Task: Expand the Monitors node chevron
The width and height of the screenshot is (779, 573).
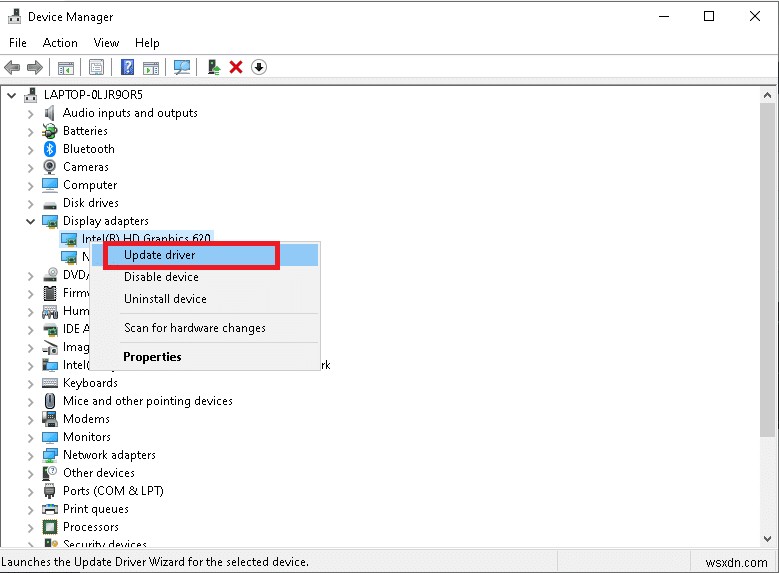Action: (x=30, y=438)
